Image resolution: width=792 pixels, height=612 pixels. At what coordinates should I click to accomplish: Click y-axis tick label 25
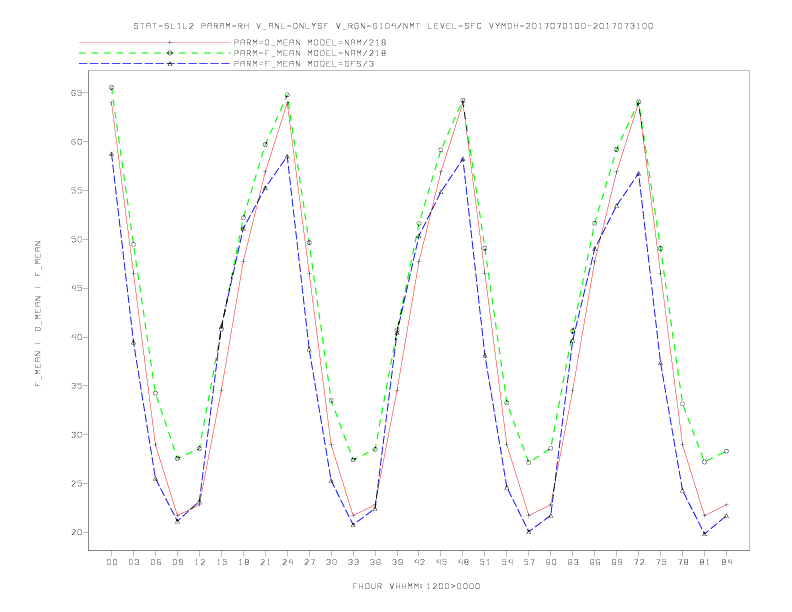click(x=77, y=484)
